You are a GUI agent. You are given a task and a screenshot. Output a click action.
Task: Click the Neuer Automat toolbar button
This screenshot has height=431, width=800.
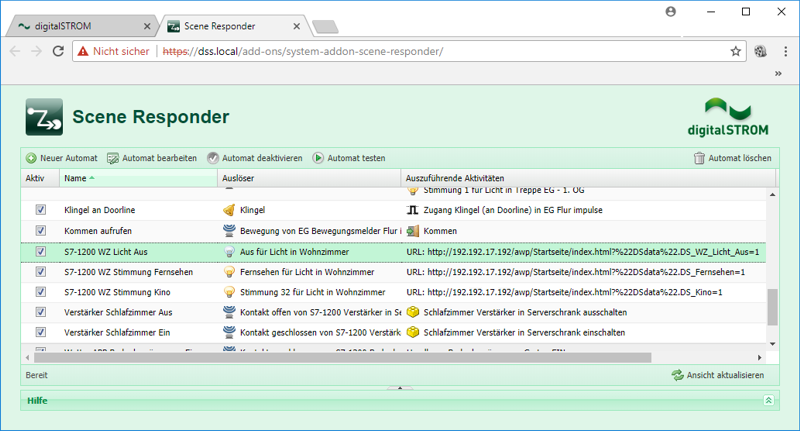[61, 158]
